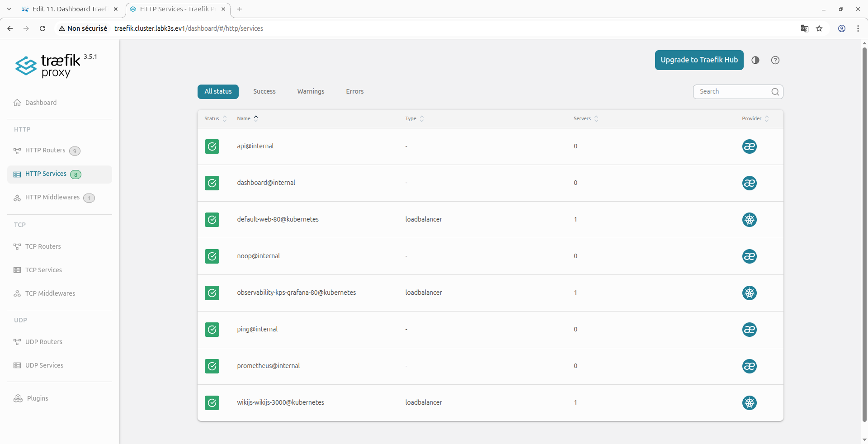Click noop@internal success status icon
The image size is (868, 444).
tap(212, 256)
